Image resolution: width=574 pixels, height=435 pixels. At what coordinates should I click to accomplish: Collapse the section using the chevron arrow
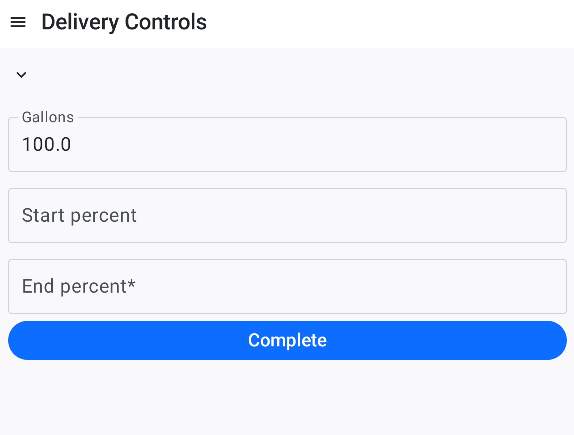click(x=21, y=75)
